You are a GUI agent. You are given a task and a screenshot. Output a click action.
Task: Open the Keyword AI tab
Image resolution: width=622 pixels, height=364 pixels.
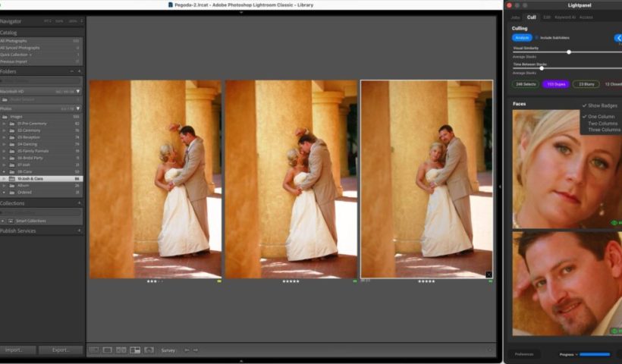coord(564,17)
